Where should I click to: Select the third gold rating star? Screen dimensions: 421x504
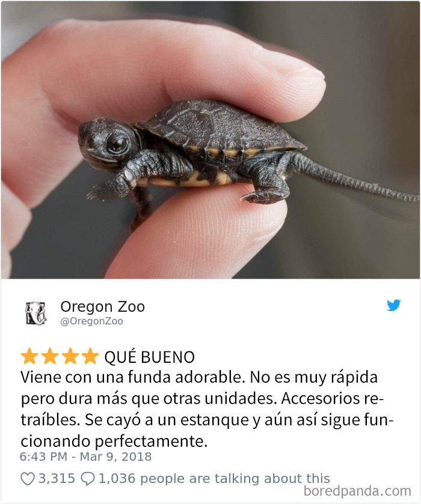pos(70,356)
